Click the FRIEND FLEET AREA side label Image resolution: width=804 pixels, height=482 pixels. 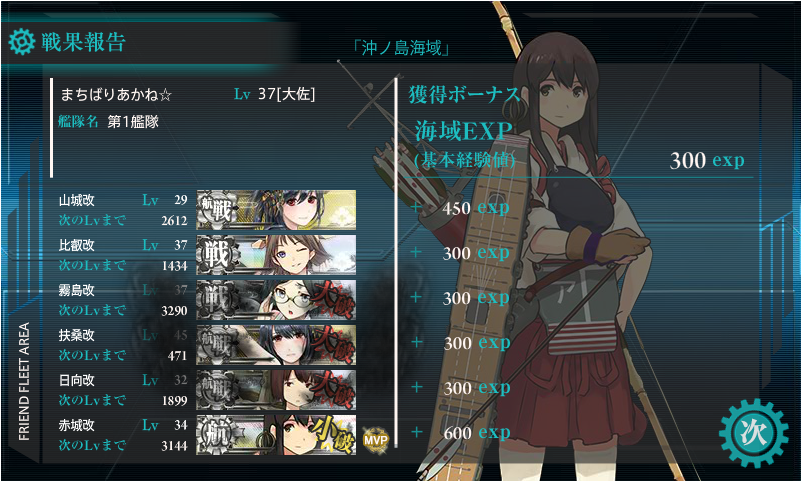point(24,381)
